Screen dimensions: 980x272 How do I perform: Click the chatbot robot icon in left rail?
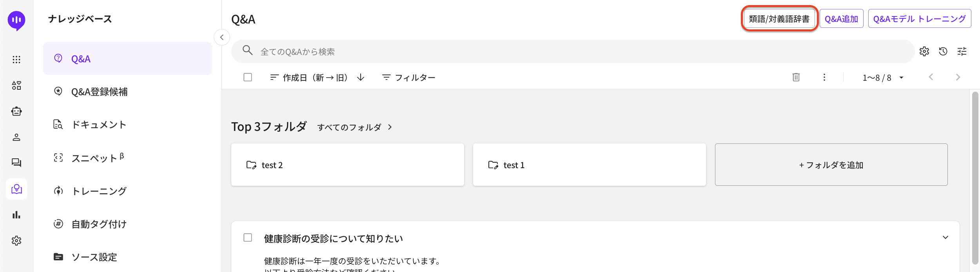tap(16, 111)
